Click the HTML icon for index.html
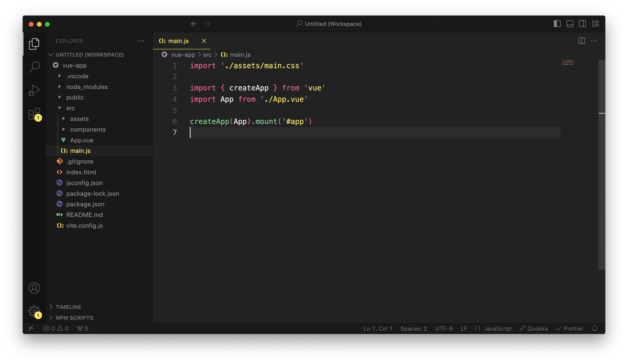Screen dimensions: 628x364 pyautogui.click(x=60, y=172)
